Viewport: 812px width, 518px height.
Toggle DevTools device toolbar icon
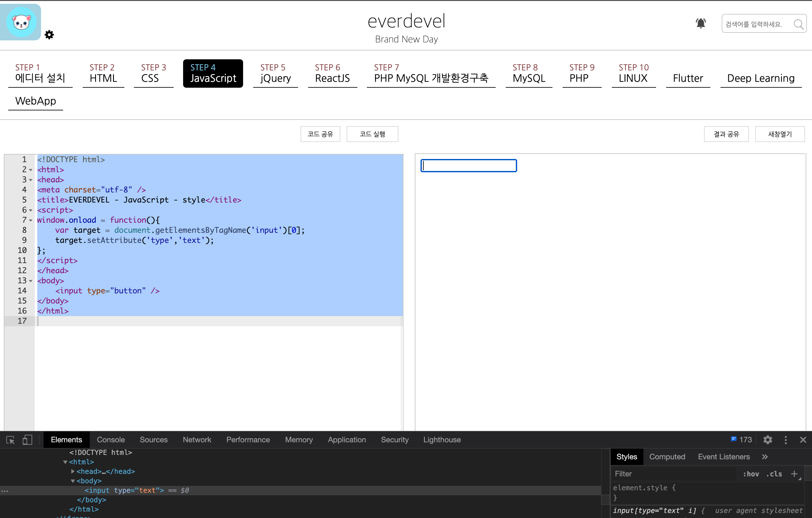(x=27, y=440)
